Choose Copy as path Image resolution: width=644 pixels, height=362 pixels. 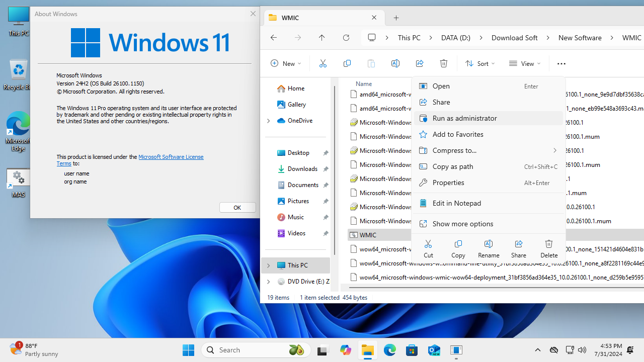coord(488,166)
